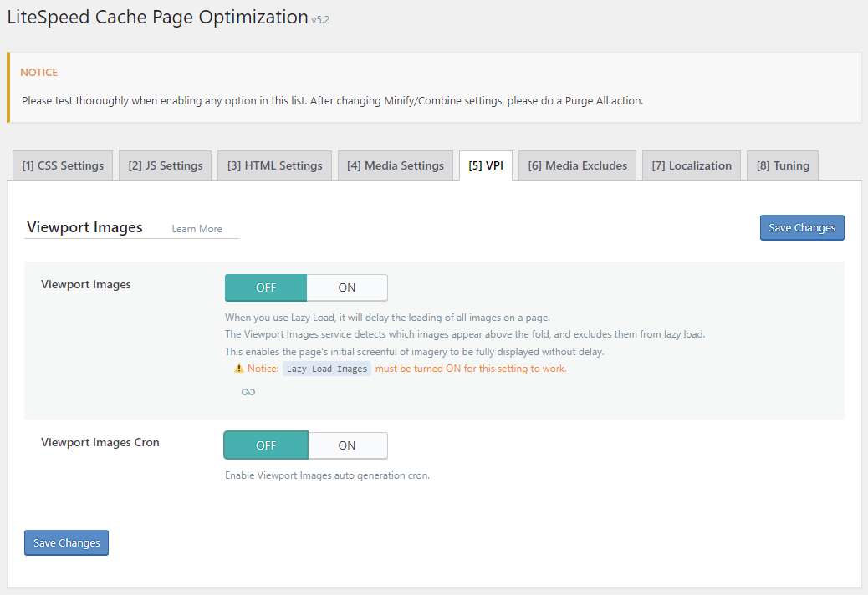Viewport: 868px width, 595px height.
Task: Go to the [3] HTML Settings tab
Action: (274, 166)
